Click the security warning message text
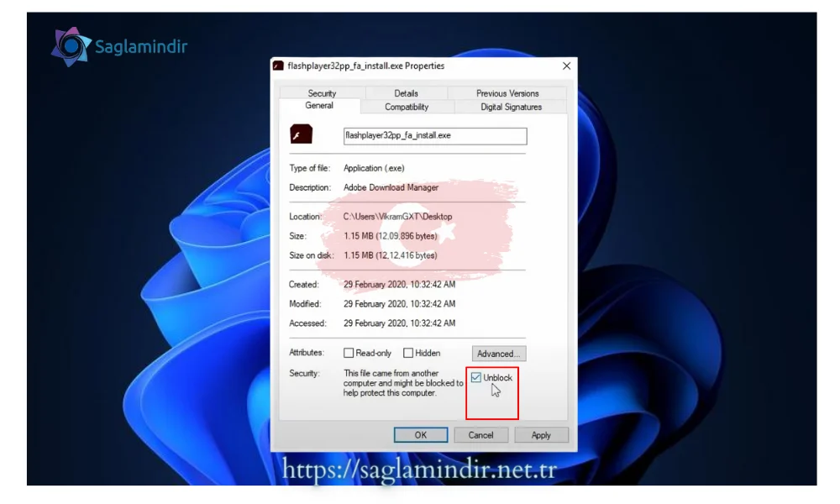Viewport: 840px width, 504px height. 403,383
